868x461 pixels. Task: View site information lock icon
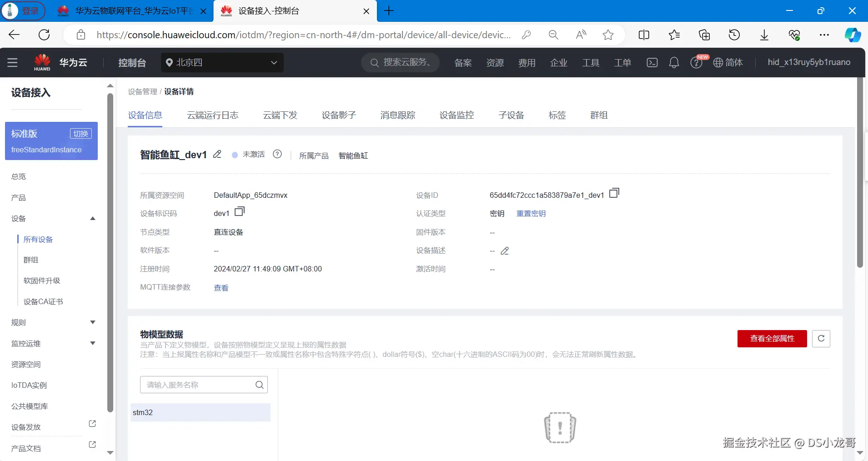click(81, 35)
